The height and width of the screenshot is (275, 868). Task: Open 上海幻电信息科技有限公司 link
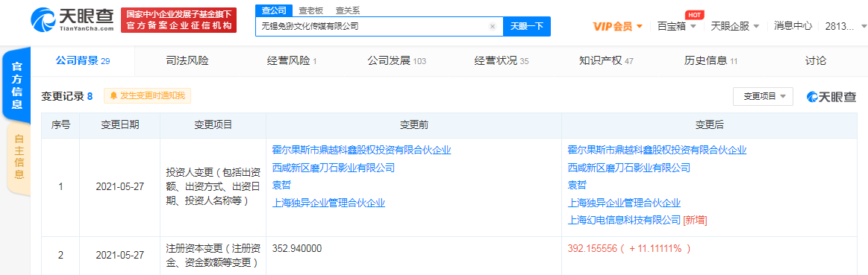(624, 220)
